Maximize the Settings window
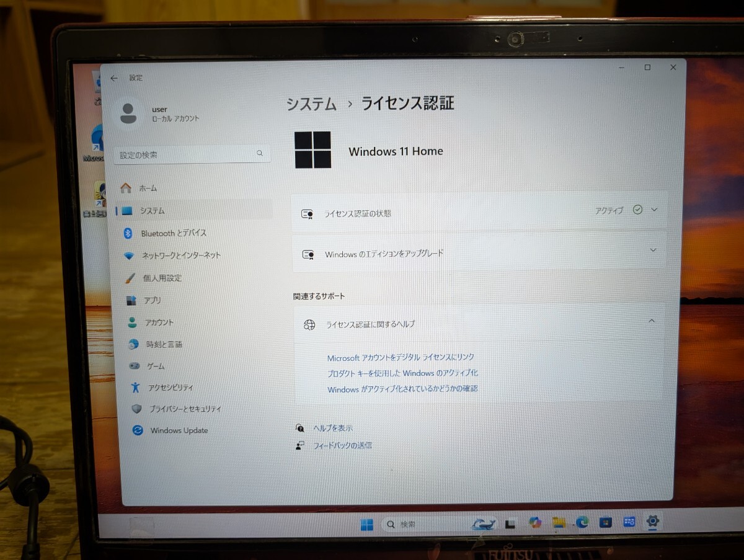 (x=647, y=68)
